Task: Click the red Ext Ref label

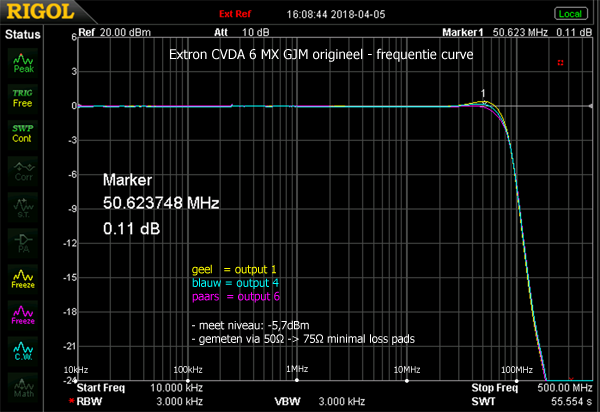Action: tap(235, 14)
